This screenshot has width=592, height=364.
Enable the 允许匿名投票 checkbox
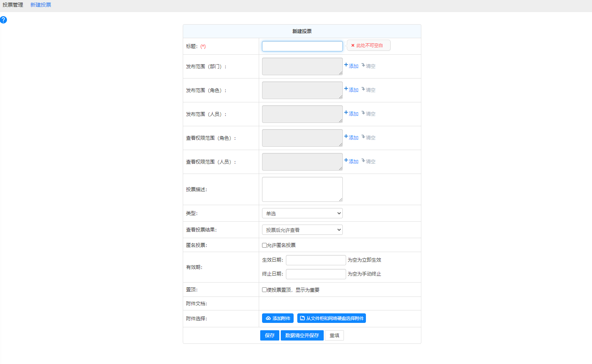[264, 245]
